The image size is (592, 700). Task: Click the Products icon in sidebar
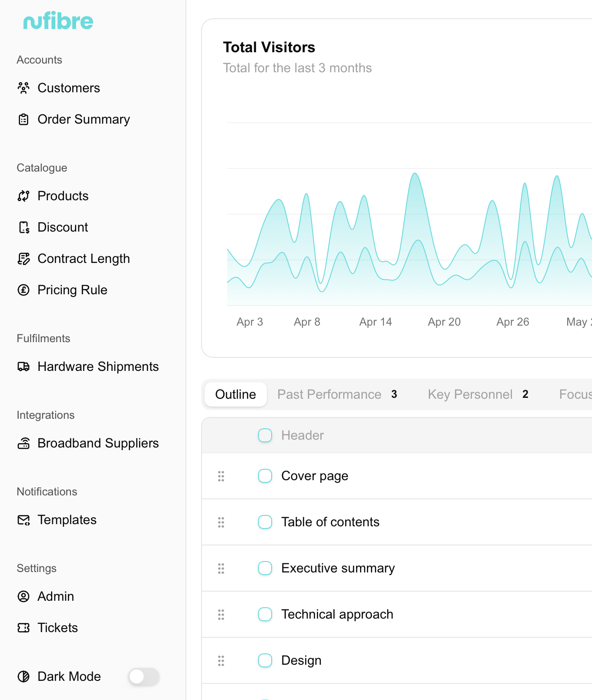click(x=24, y=196)
